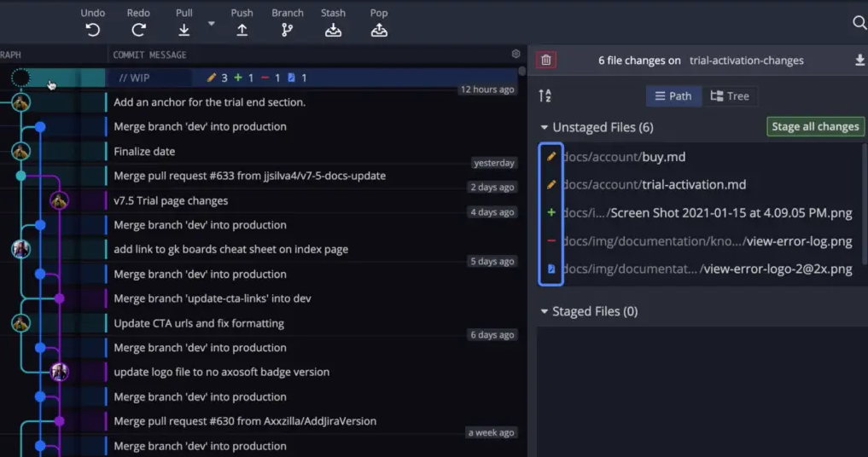868x457 pixels.
Task: Switch to Path view
Action: click(673, 95)
